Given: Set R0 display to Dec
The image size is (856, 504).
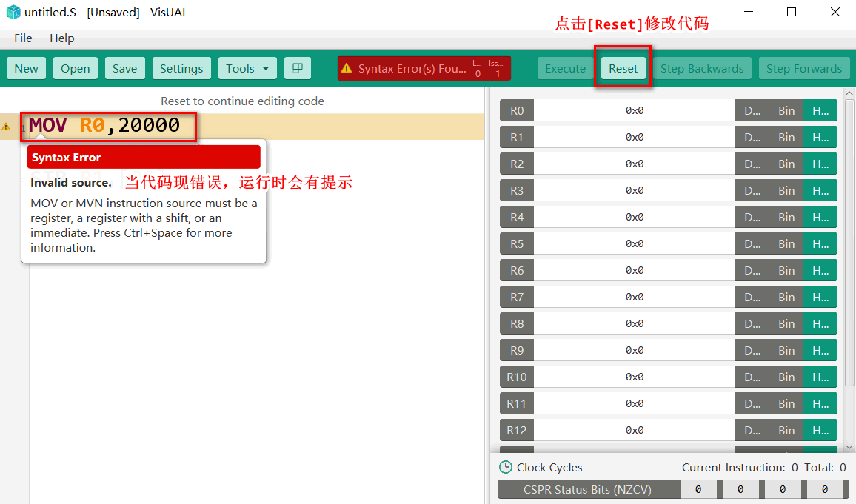Looking at the screenshot, I should point(752,111).
